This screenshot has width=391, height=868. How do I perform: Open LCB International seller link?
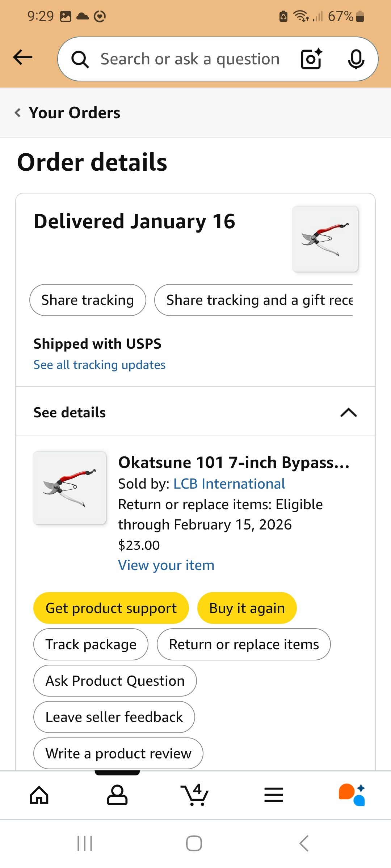pos(229,484)
